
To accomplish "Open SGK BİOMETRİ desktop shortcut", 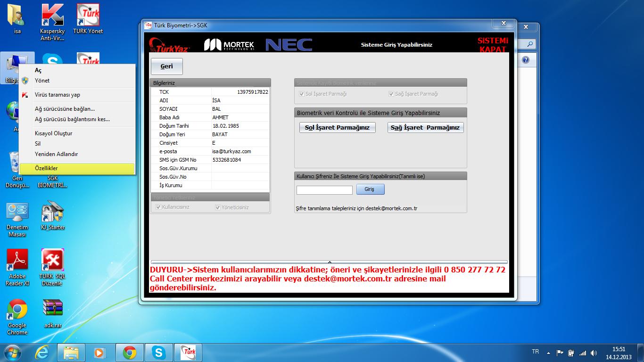I will pyautogui.click(x=52, y=182).
